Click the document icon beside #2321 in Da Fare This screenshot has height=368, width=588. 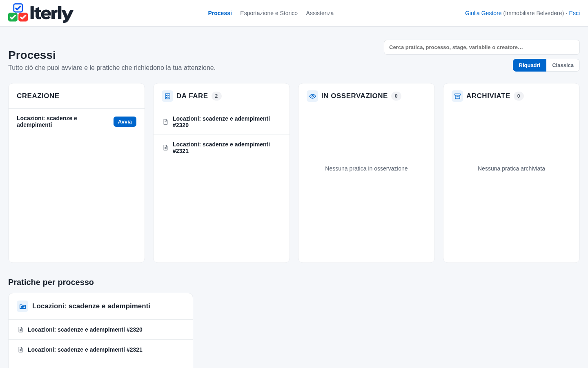click(x=165, y=148)
